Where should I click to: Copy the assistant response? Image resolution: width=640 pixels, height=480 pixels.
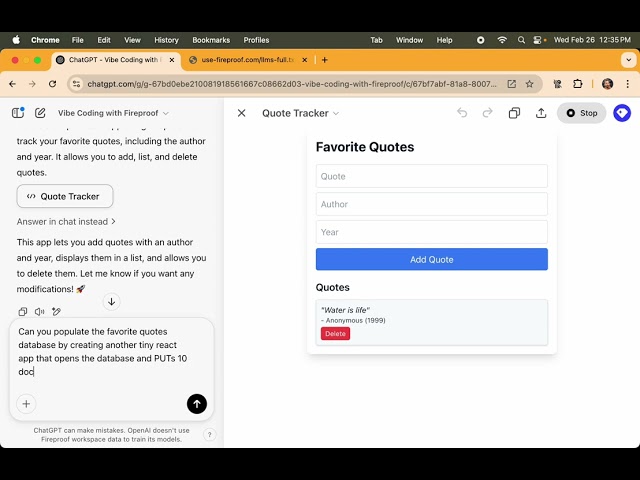(x=23, y=312)
